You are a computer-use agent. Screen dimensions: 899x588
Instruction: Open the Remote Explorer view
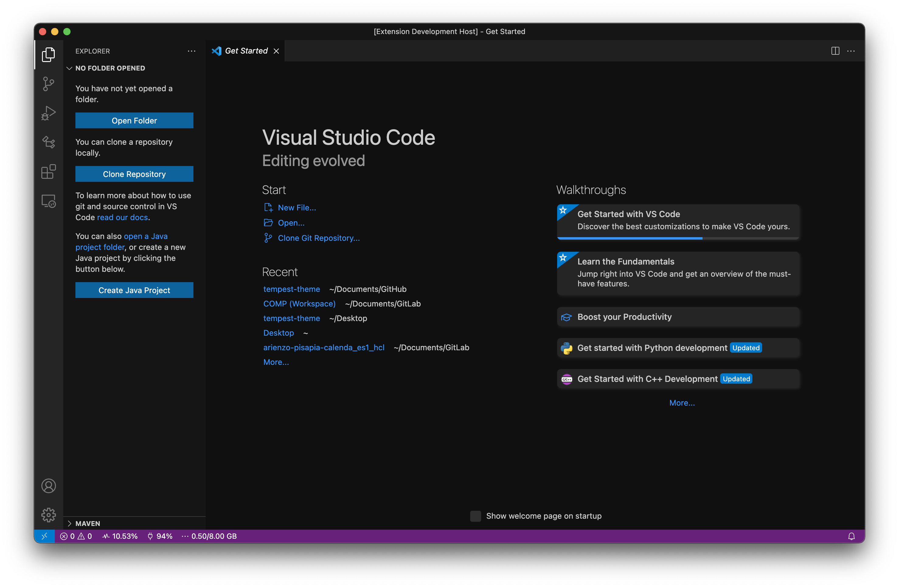[x=48, y=201]
